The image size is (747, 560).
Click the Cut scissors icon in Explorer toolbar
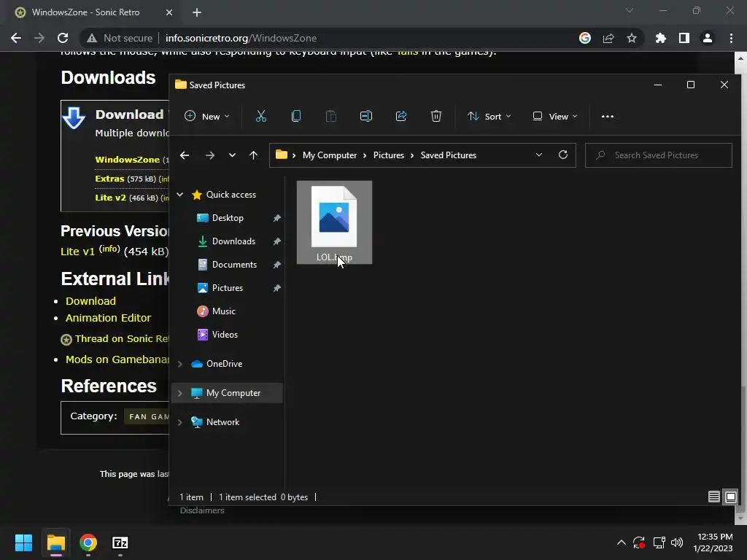coord(261,116)
